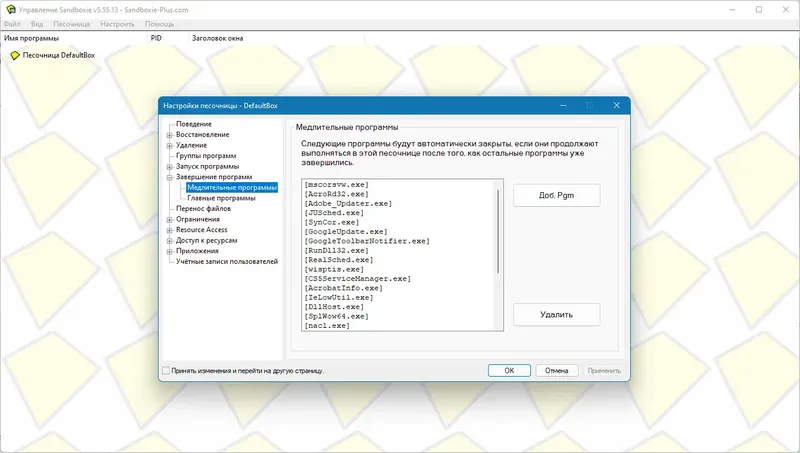Click the Sandboxie app icon in title bar
This screenshot has width=800, height=453.
pyautogui.click(x=10, y=9)
